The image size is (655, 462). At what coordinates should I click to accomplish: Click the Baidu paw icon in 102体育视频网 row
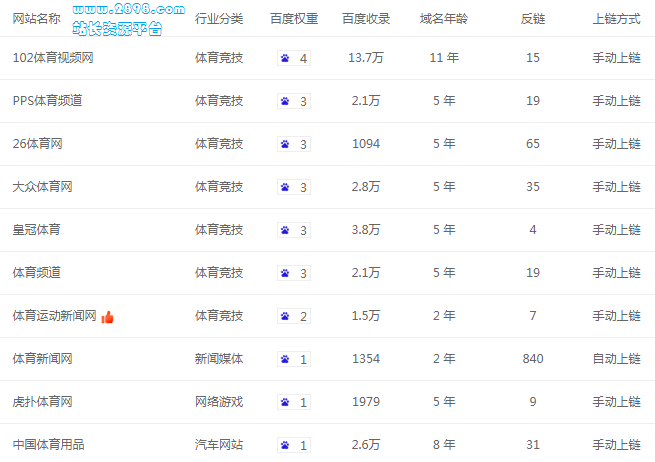[x=285, y=58]
